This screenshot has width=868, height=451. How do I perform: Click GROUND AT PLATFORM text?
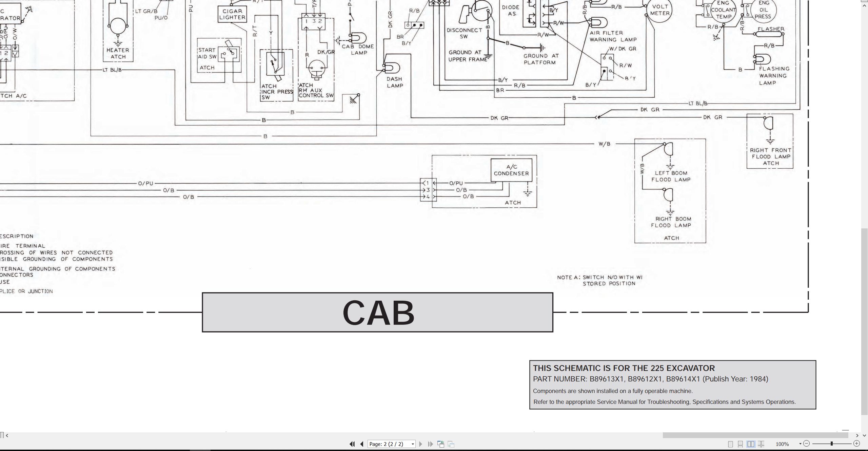click(x=541, y=59)
